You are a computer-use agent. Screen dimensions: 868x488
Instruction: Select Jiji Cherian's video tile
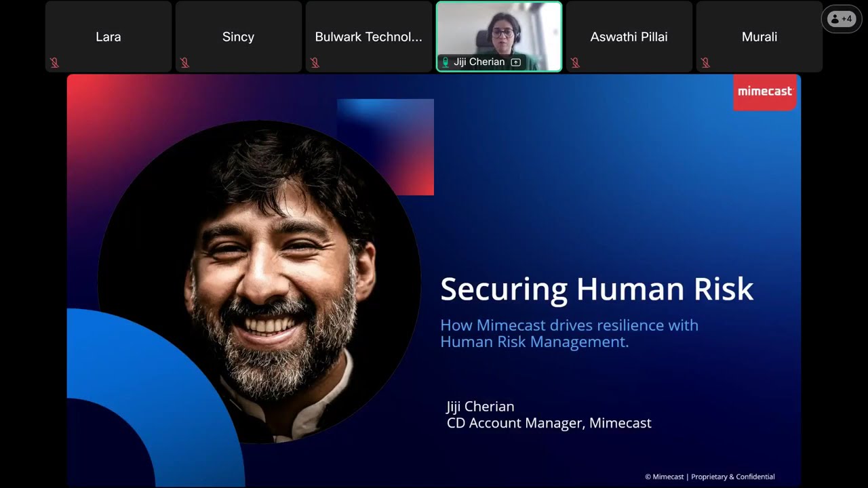[x=499, y=37]
